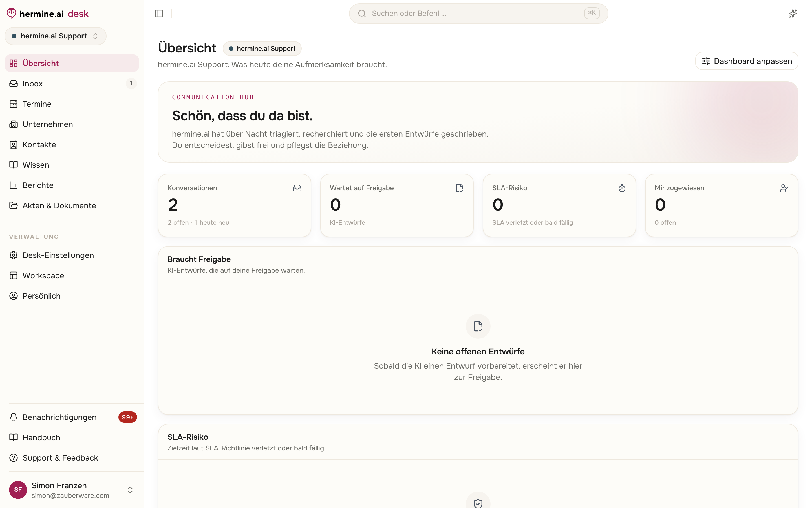Click the Workspace layout icon
This screenshot has width=812, height=508.
(14, 275)
